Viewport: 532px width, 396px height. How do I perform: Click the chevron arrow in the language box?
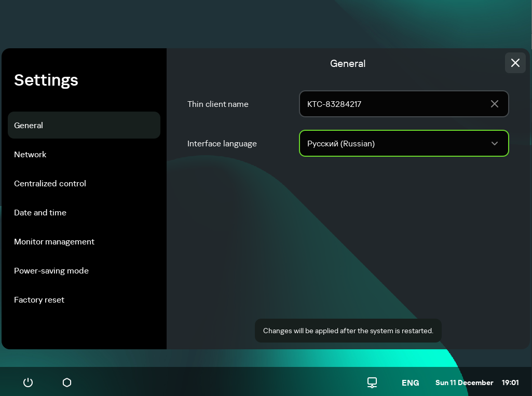pyautogui.click(x=494, y=143)
